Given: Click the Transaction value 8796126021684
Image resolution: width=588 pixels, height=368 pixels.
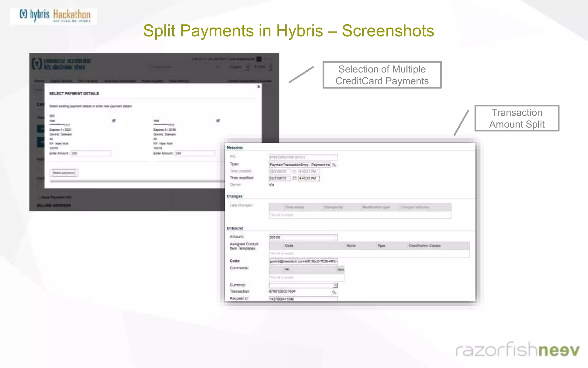Looking at the screenshot, I should 282,292.
